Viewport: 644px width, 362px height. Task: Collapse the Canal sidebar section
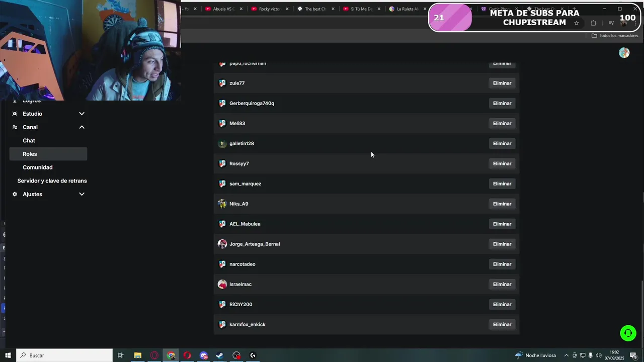coord(82,127)
